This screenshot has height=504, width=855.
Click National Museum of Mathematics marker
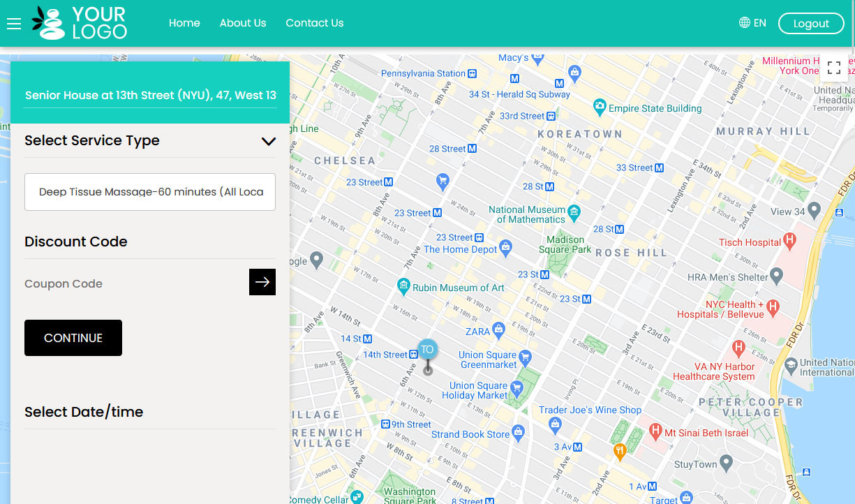(574, 212)
